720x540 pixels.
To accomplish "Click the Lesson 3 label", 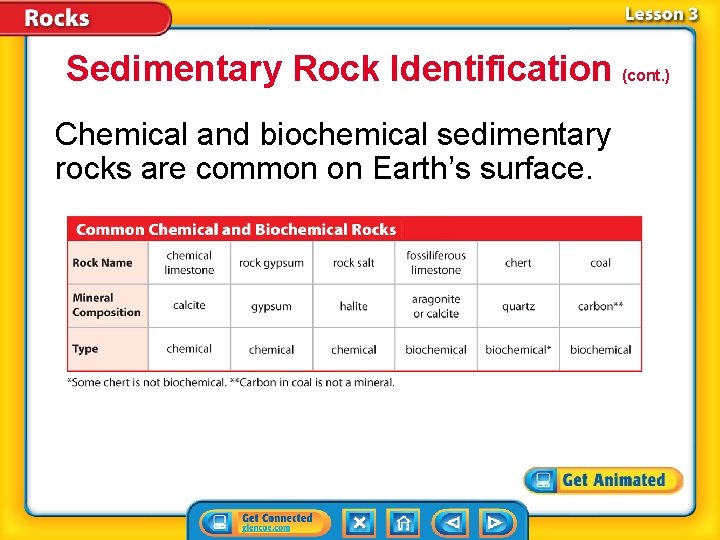I will 661,14.
